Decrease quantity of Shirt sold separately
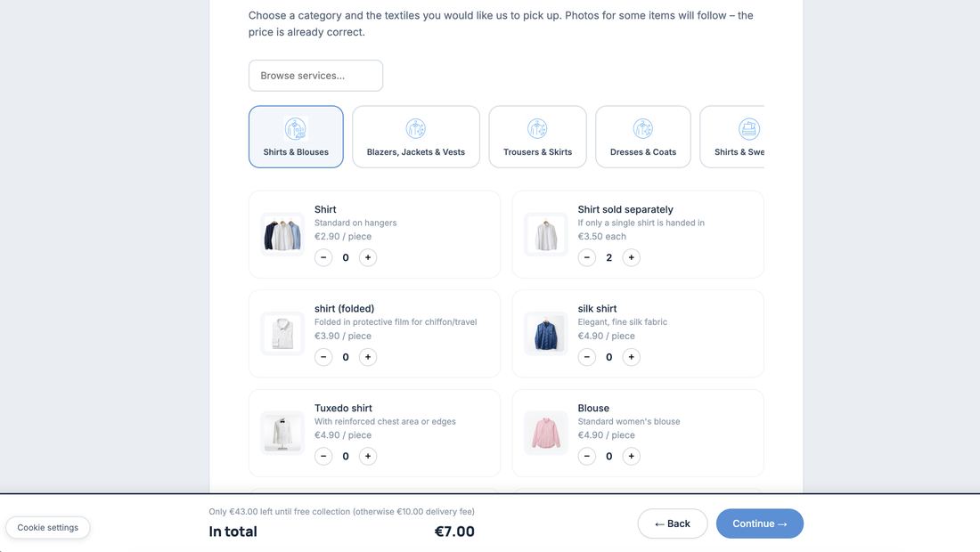The image size is (980, 552). (x=586, y=257)
